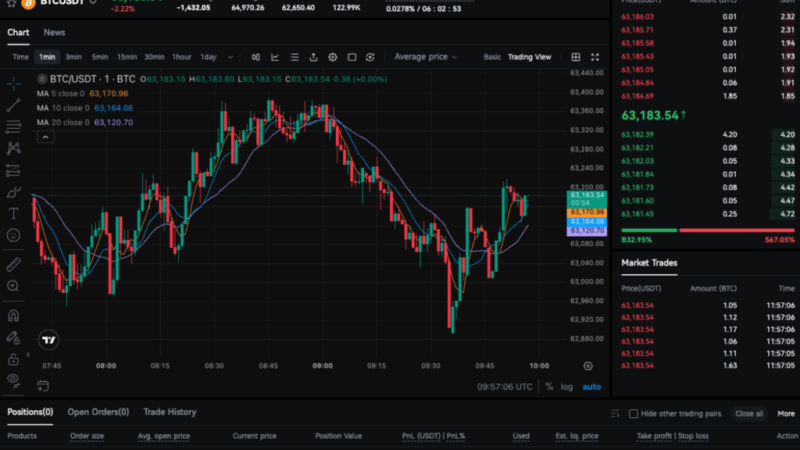Click the MA 20 indicator legend
The height and width of the screenshot is (450, 800).
(x=85, y=122)
